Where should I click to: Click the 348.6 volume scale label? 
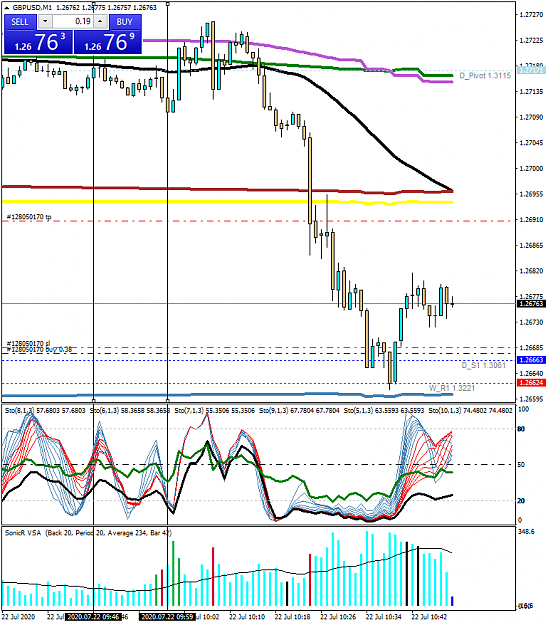tap(526, 532)
